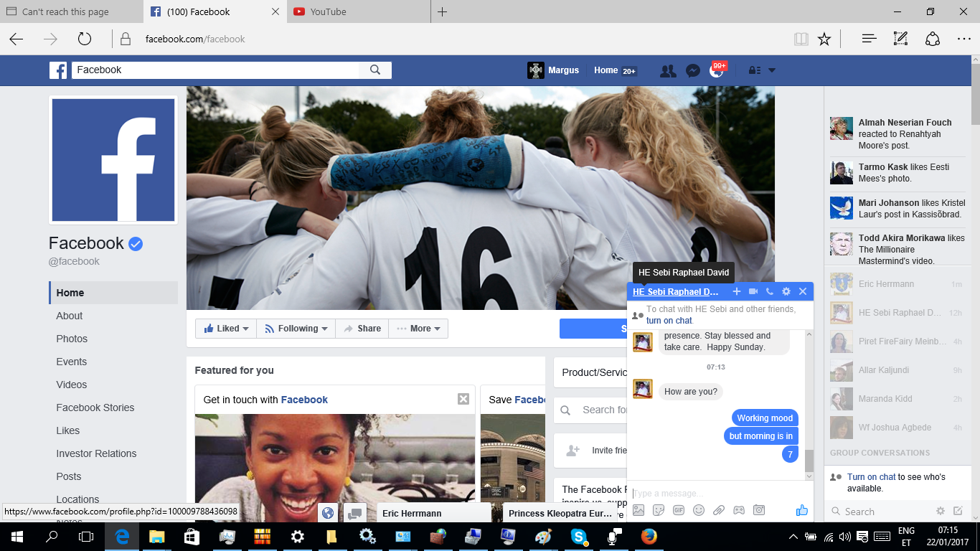Open notifications globe showing 99+
This screenshot has width=980, height=551.
tap(717, 70)
